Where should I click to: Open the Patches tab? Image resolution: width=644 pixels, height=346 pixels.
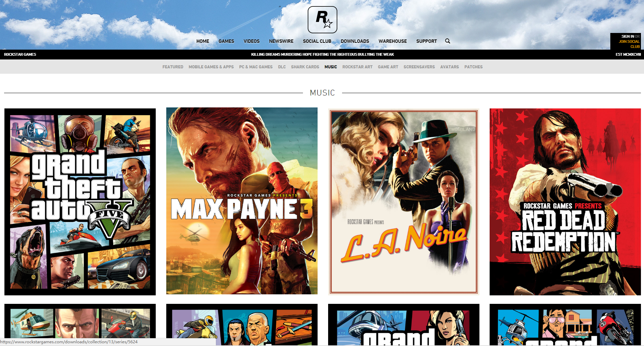473,67
